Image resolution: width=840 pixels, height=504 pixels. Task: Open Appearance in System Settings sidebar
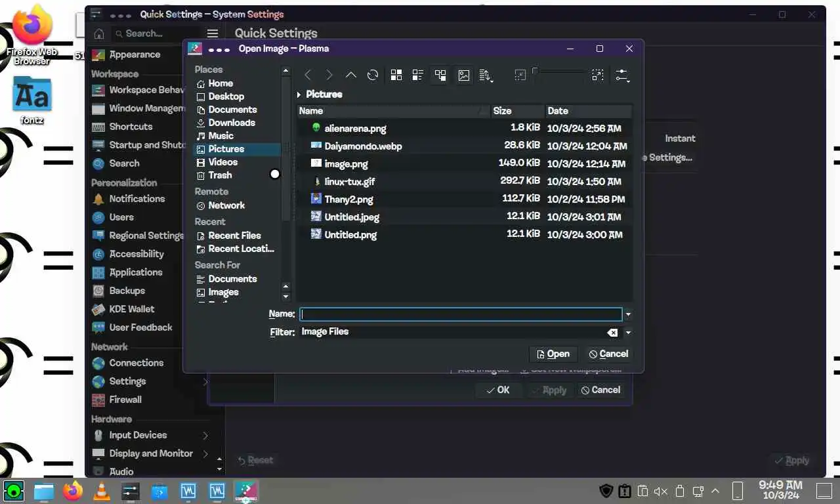[135, 55]
